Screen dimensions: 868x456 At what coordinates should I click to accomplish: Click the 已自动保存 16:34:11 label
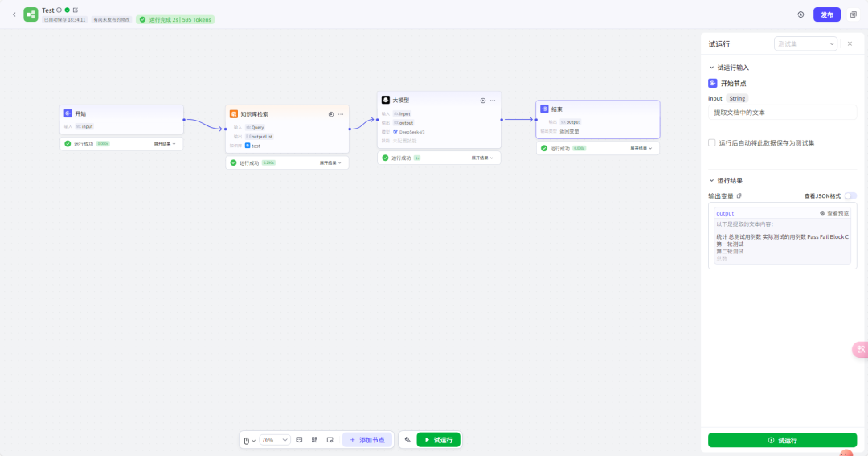click(x=65, y=19)
